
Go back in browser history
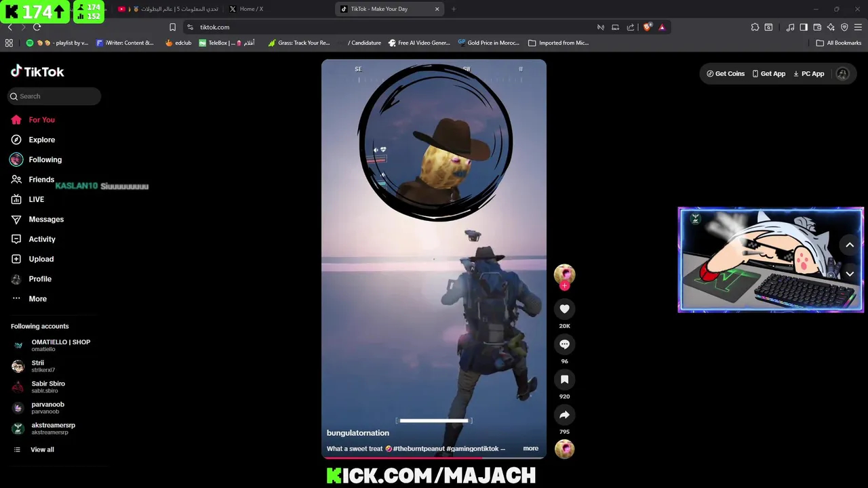[9, 27]
